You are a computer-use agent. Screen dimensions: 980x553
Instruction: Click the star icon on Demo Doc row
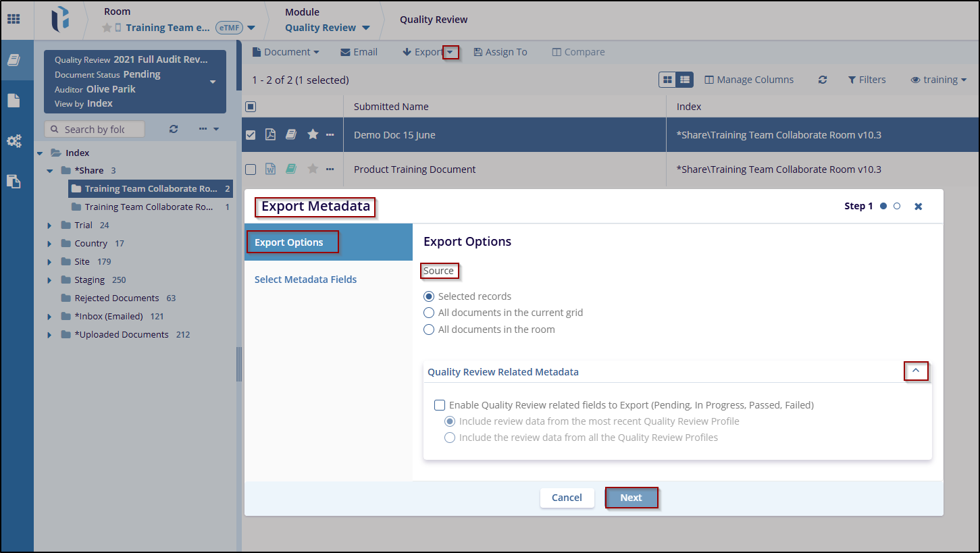313,134
